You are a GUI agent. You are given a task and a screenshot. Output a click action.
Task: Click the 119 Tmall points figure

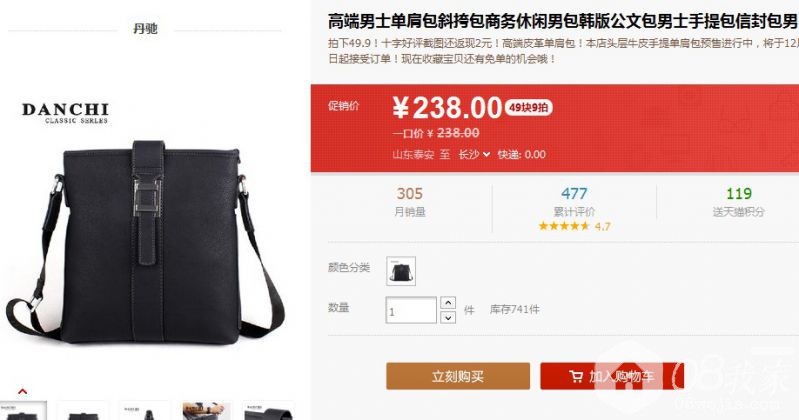coord(738,194)
